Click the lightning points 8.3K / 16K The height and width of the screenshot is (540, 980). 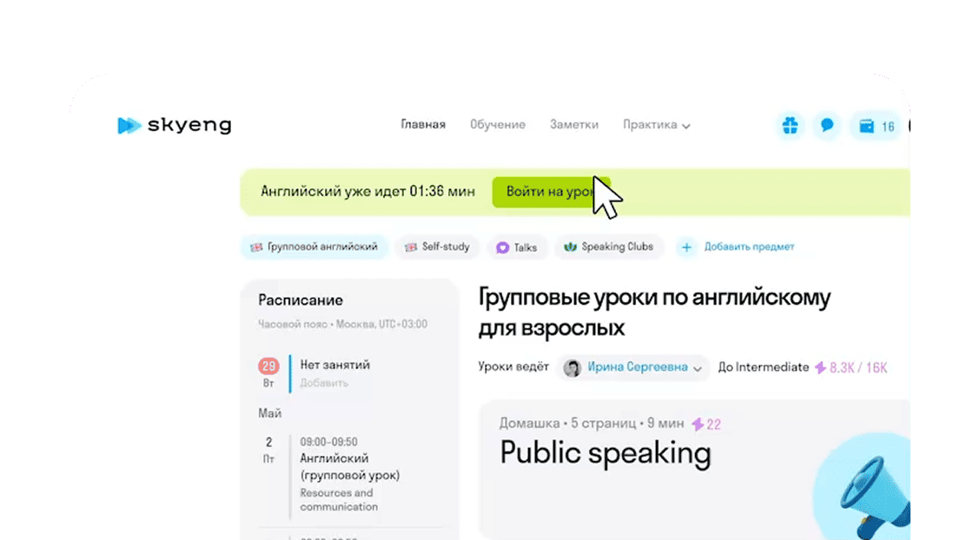click(851, 367)
